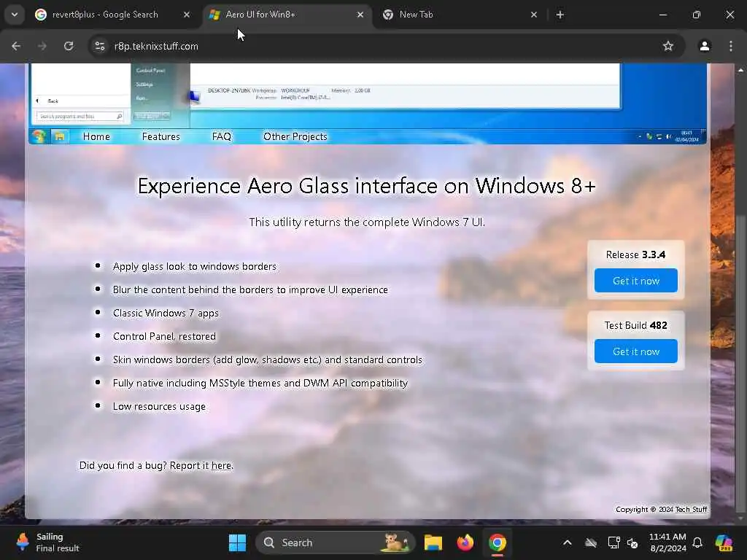
Task: Open File Explorer from the taskbar
Action: coord(433,542)
